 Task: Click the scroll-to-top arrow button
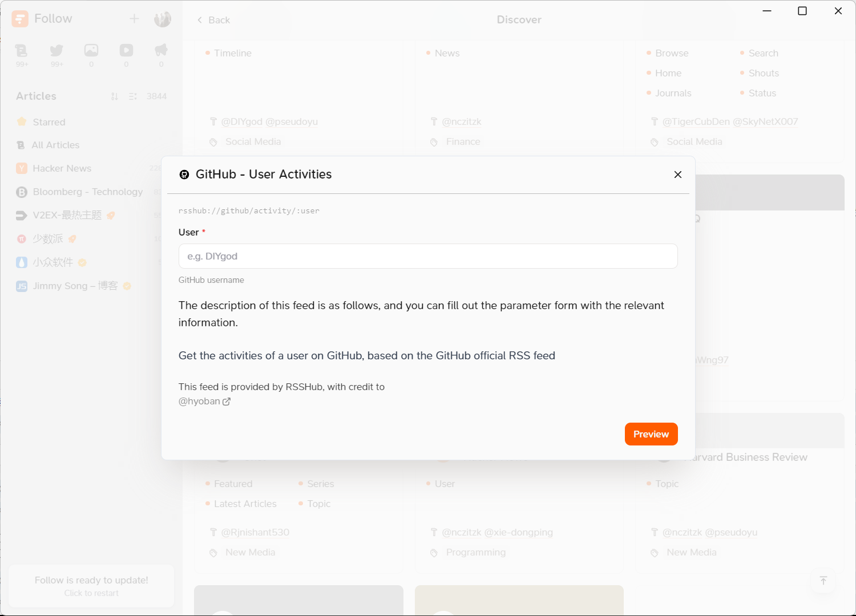823,581
